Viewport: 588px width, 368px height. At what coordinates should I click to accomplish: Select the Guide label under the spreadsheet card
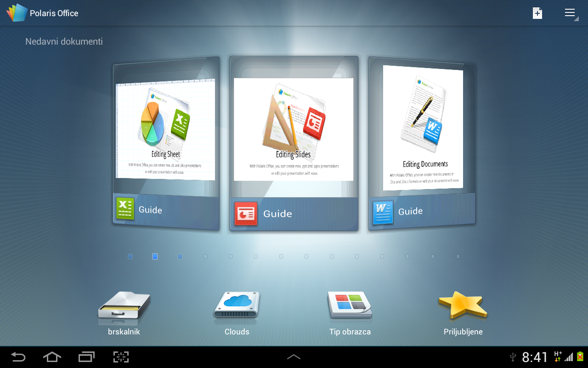pyautogui.click(x=150, y=210)
